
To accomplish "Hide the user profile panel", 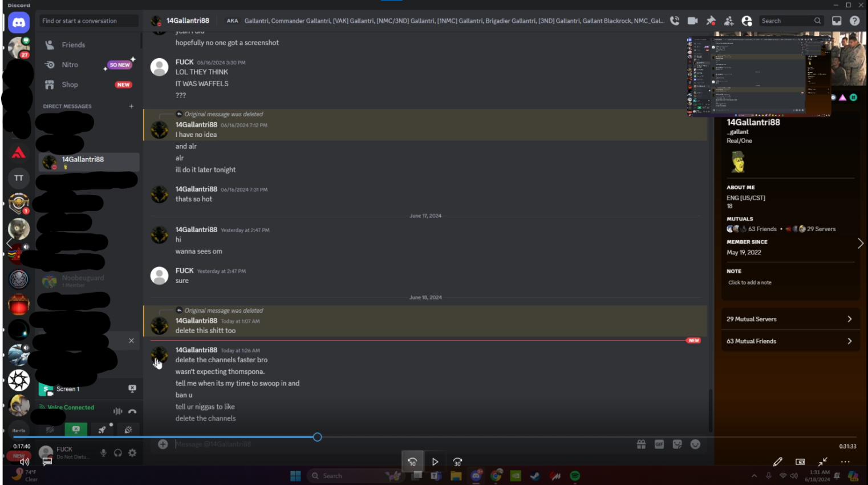I will pyautogui.click(x=747, y=21).
